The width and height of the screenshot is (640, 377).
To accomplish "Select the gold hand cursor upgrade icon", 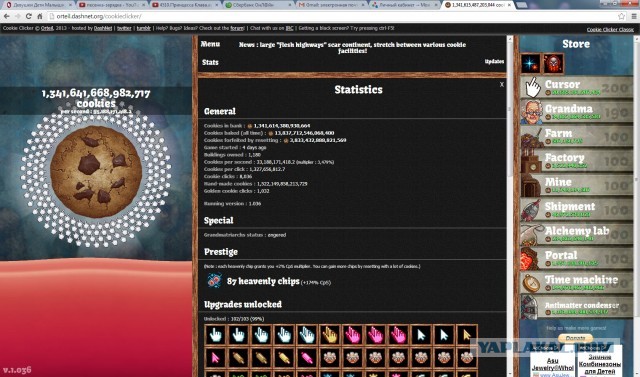I will click(330, 335).
